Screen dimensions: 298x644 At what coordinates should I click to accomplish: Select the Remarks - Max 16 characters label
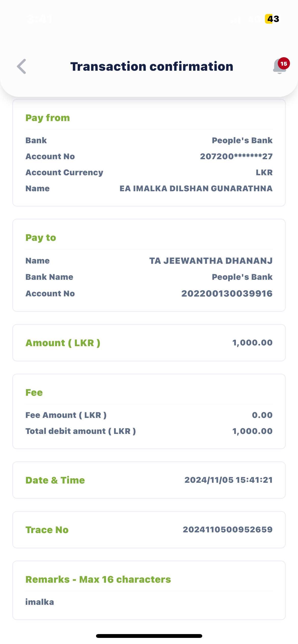pyautogui.click(x=98, y=579)
